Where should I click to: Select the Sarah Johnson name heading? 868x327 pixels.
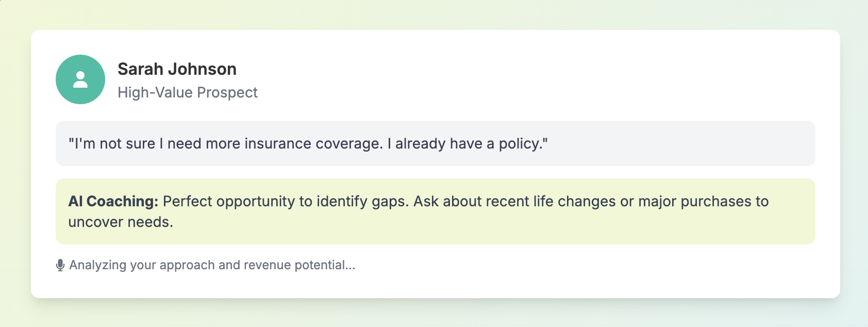(x=177, y=69)
